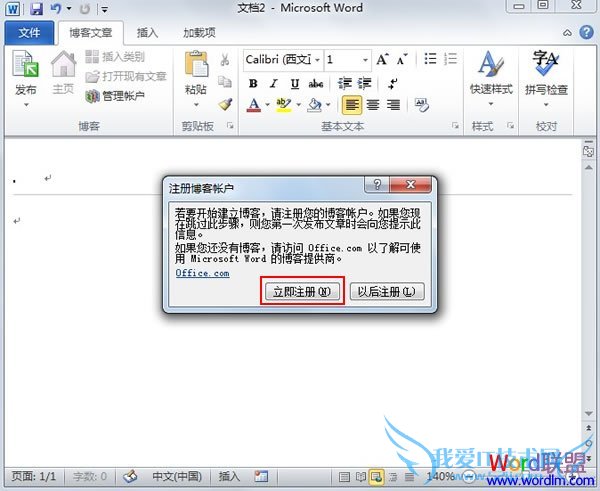Open the font color dropdown arrow

pos(267,104)
